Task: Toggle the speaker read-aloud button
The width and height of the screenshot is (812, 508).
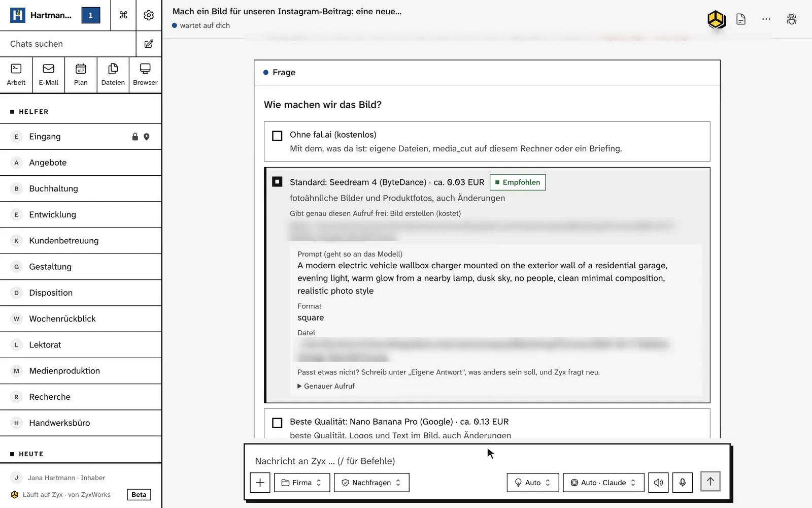Action: (658, 483)
